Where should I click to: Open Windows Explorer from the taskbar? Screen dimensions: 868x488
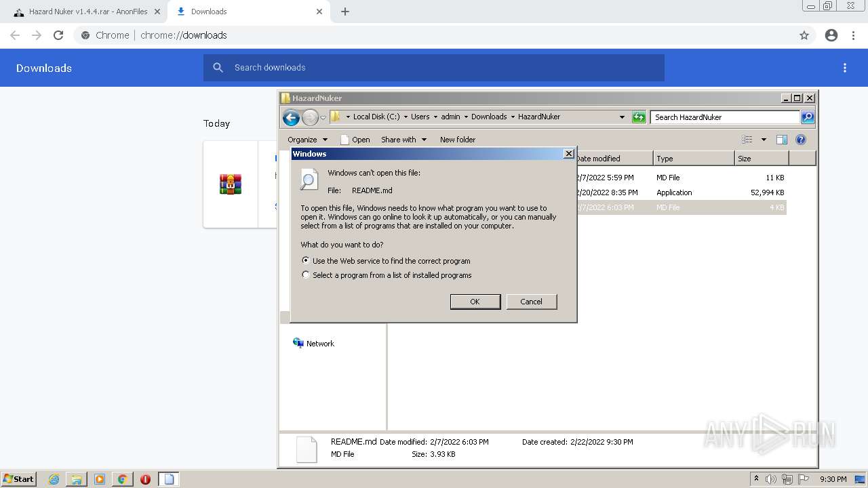[x=77, y=479]
